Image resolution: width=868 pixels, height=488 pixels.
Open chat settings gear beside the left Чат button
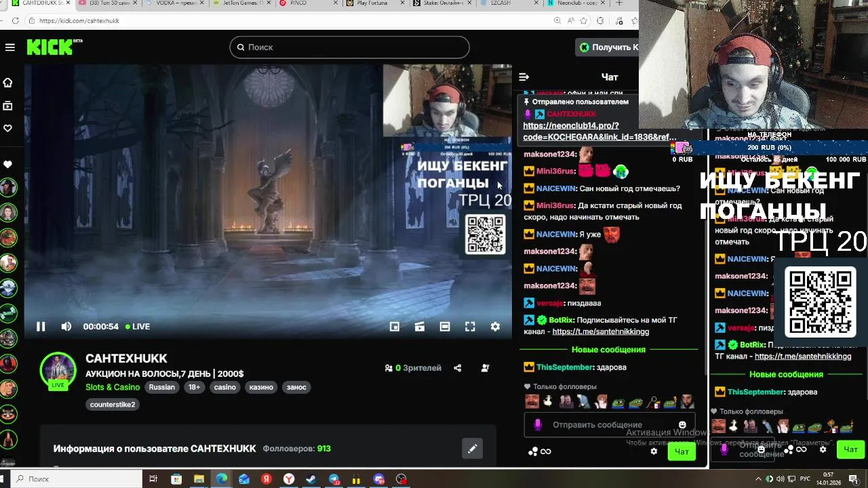[x=654, y=451]
